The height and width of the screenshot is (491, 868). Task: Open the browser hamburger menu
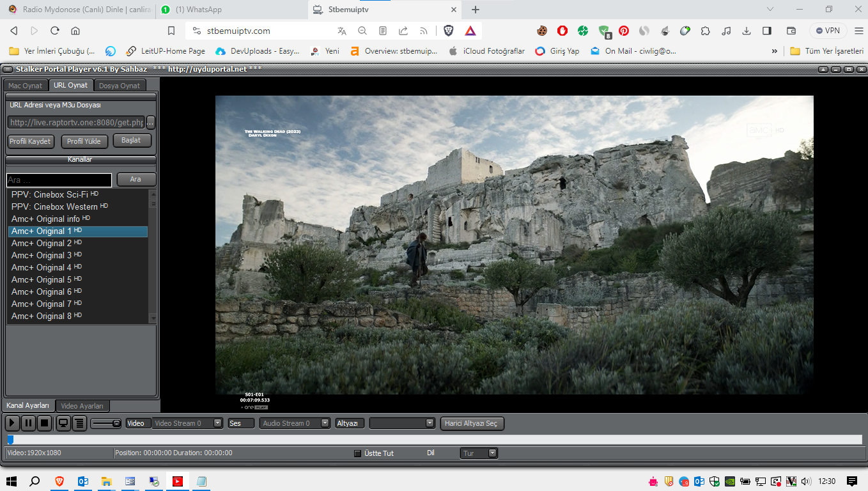click(x=858, y=31)
